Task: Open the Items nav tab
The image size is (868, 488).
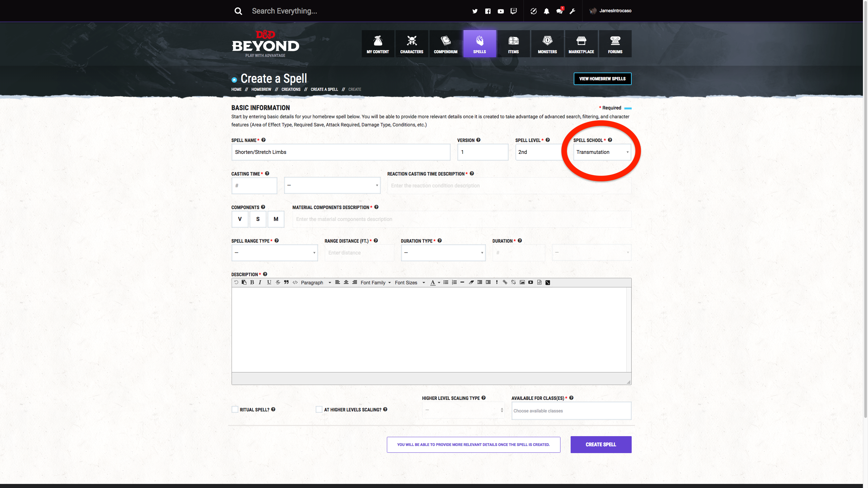Action: click(x=513, y=44)
